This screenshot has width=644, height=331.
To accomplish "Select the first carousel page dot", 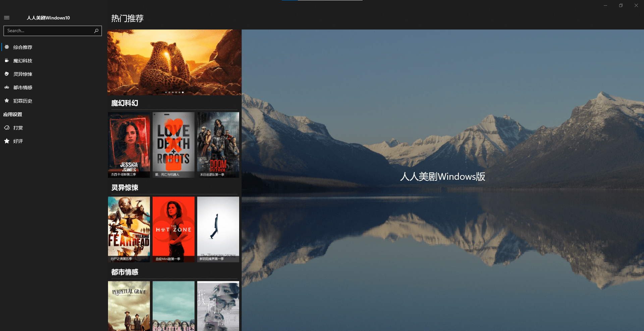I will (166, 92).
